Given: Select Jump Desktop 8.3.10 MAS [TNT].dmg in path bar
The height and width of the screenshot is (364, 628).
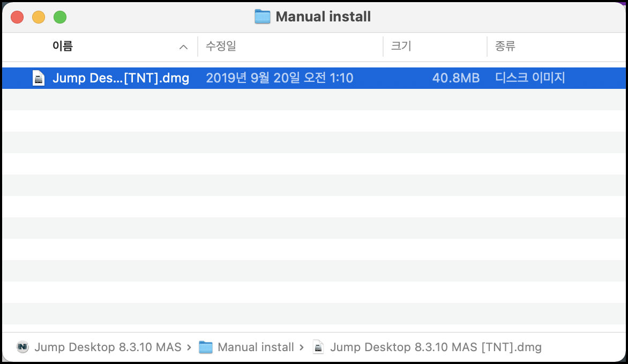Looking at the screenshot, I should click(x=436, y=347).
